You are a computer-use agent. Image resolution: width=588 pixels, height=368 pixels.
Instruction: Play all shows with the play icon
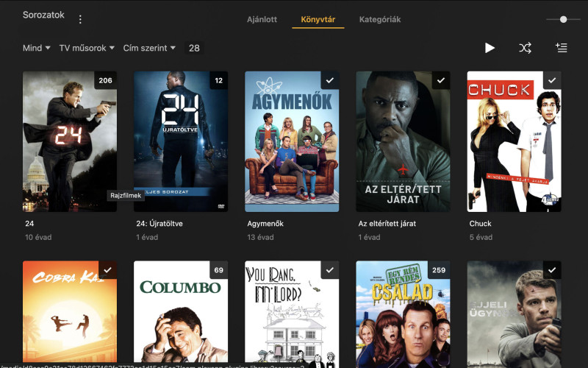(489, 48)
